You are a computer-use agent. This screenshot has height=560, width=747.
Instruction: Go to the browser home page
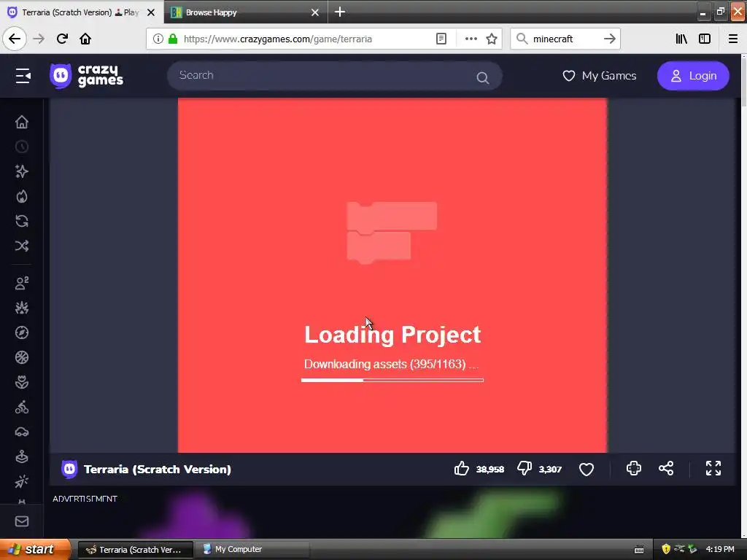(85, 39)
